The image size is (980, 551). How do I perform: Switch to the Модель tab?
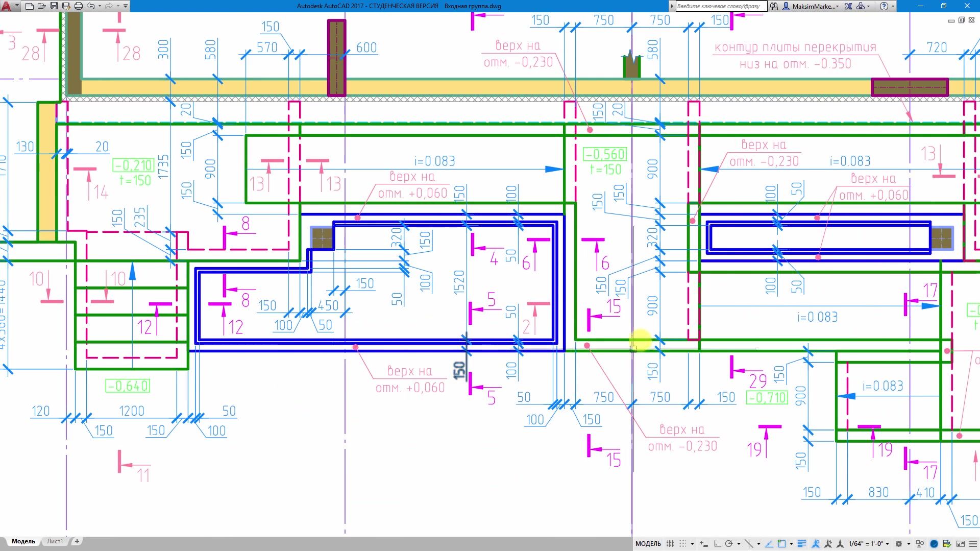click(23, 541)
